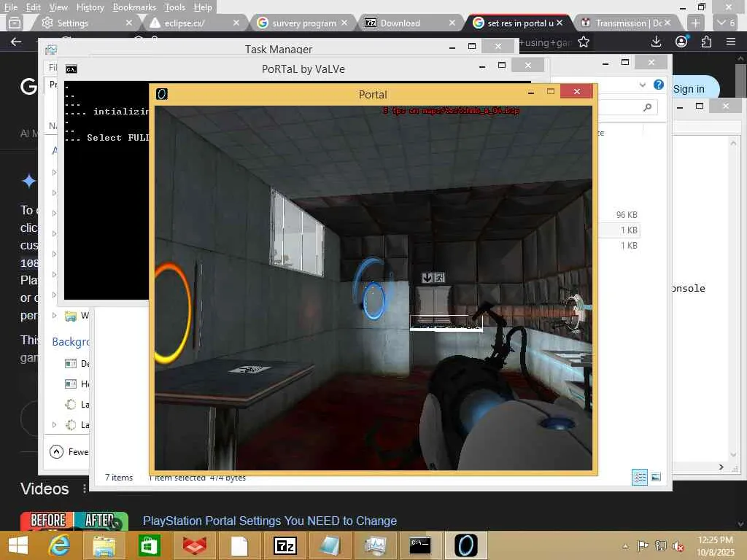Open the Videos section options dots
The width and height of the screenshot is (747, 560).
coord(85,489)
